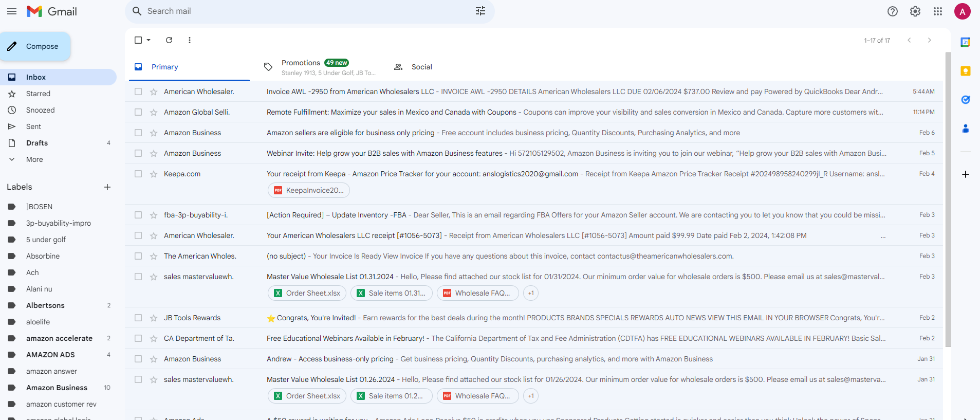Check the Keepa.com email checkbox
The height and width of the screenshot is (420, 980).
tap(138, 174)
